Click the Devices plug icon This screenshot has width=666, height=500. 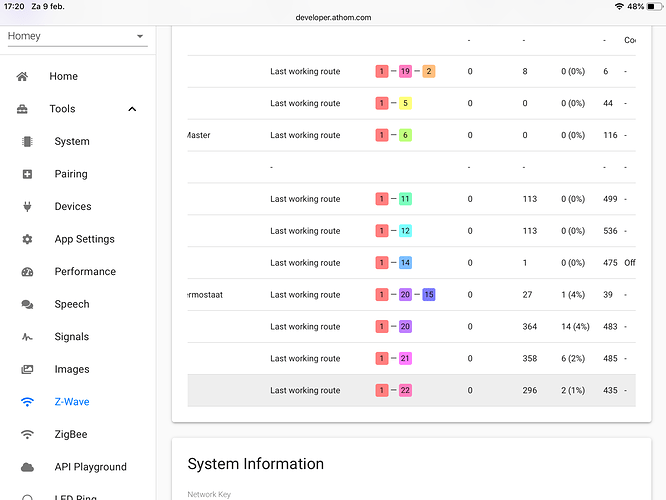[x=27, y=206]
